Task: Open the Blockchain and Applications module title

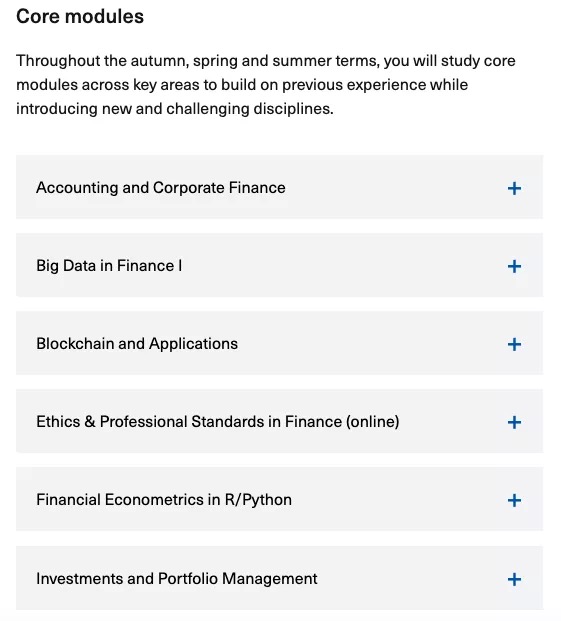Action: coord(137,344)
